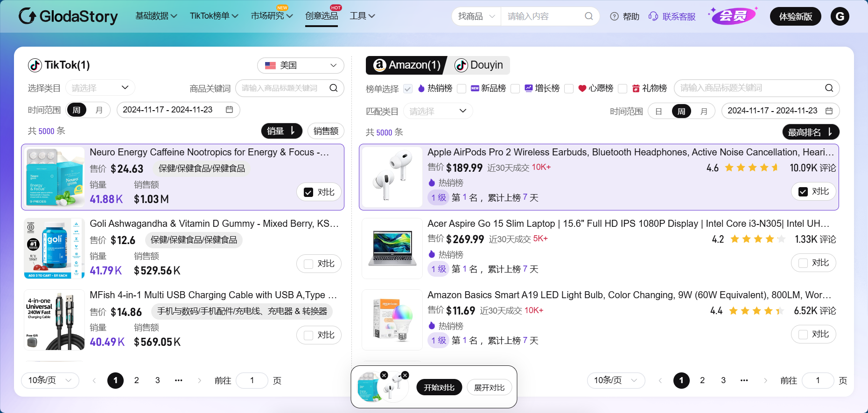Viewport: 868px width, 413px height.
Task: Open the 找商品 search type dropdown
Action: coord(476,16)
